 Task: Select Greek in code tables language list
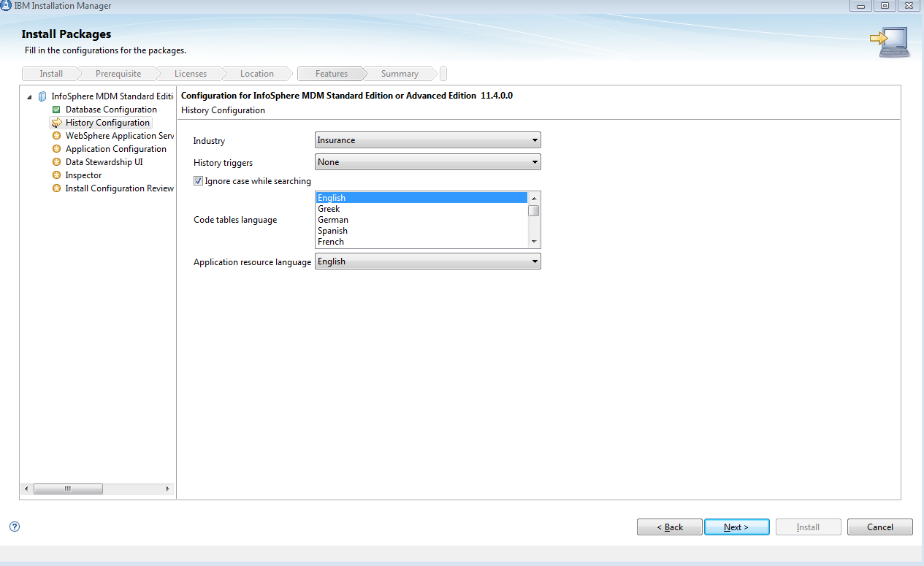point(421,209)
